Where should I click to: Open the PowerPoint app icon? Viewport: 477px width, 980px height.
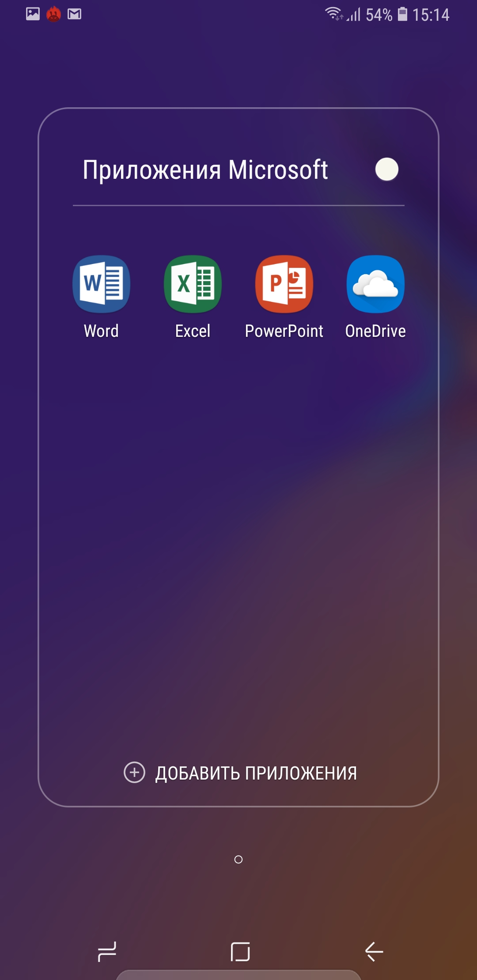point(284,284)
